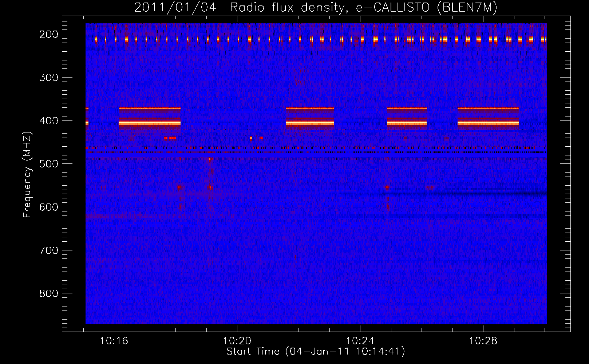Click the 300 frequency tick label
Screen dimensions: 589x364
[49, 78]
